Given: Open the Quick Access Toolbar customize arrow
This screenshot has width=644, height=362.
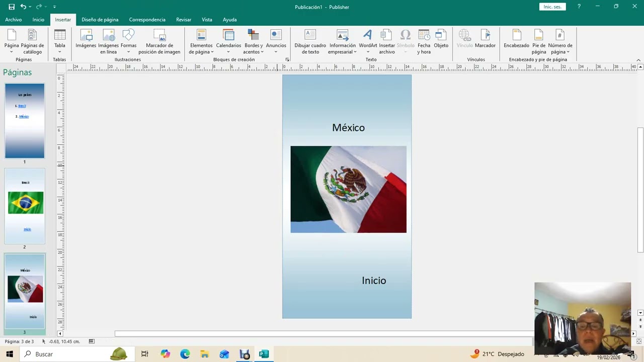Looking at the screenshot, I should (54, 7).
